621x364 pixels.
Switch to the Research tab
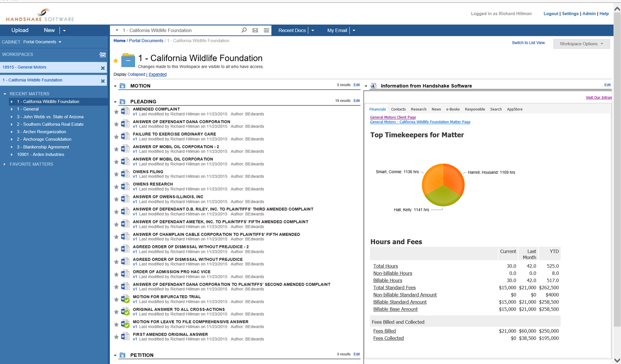[418, 109]
